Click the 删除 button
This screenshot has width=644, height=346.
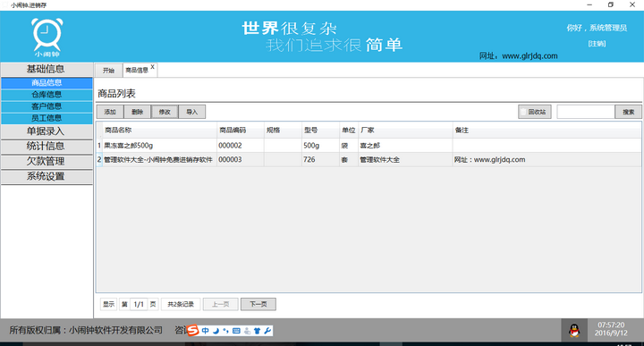(137, 112)
